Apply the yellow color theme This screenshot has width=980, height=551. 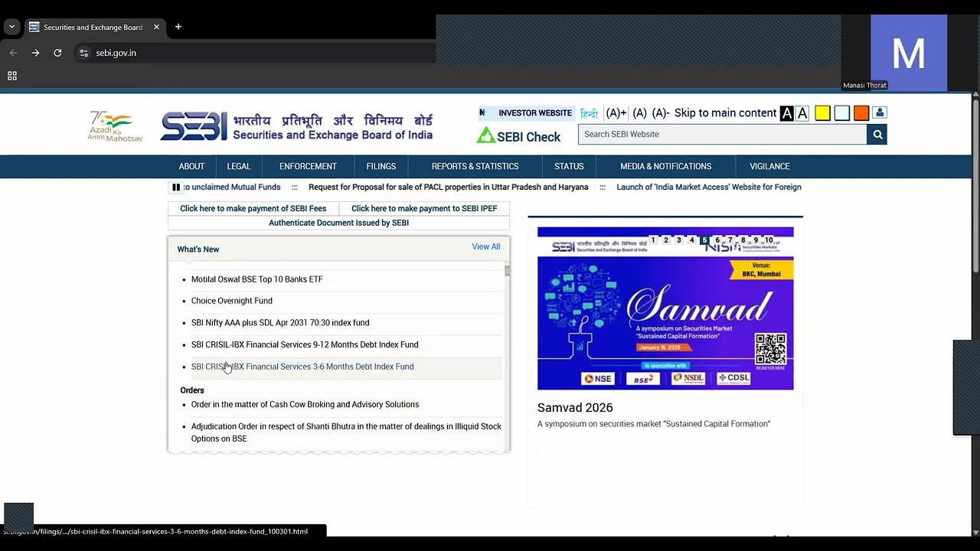(x=822, y=113)
